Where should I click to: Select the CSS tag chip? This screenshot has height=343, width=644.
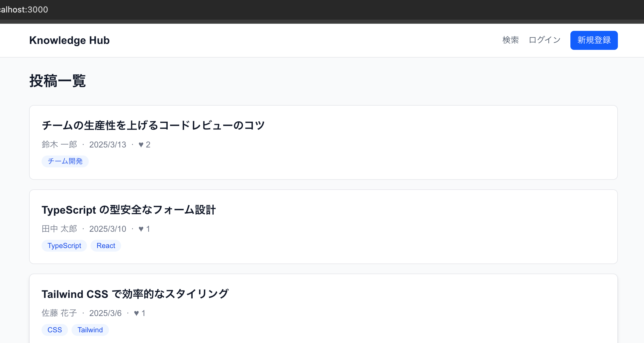tap(55, 330)
